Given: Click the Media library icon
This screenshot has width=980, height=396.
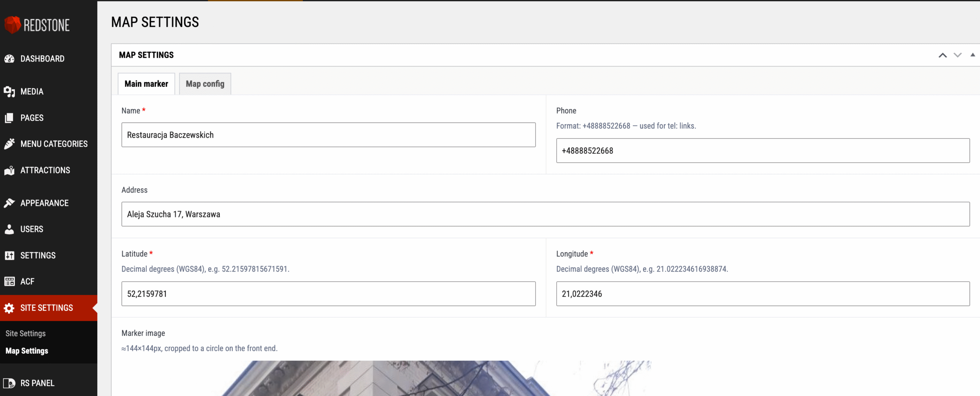Looking at the screenshot, I should 9,92.
